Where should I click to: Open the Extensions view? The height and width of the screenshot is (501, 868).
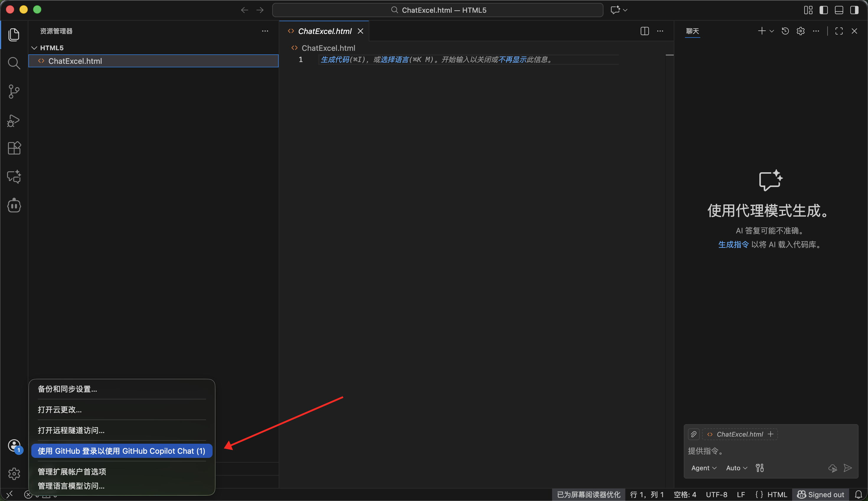click(x=14, y=148)
